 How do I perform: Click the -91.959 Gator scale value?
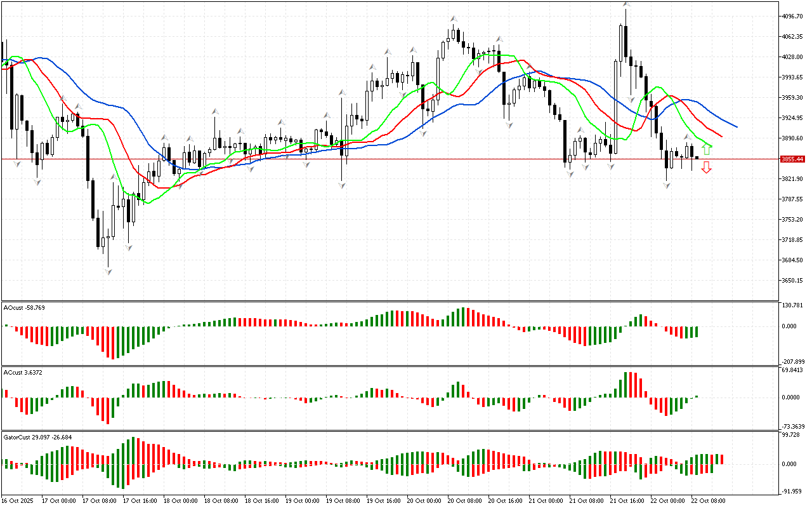pyautogui.click(x=793, y=491)
